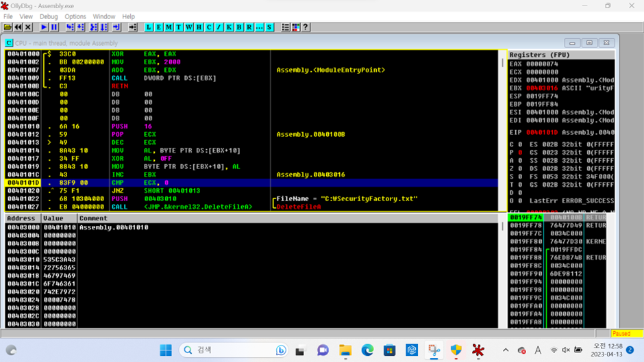The width and height of the screenshot is (644, 362).
Task: Click disassembly pane vertical scrollbar
Action: pos(503,131)
